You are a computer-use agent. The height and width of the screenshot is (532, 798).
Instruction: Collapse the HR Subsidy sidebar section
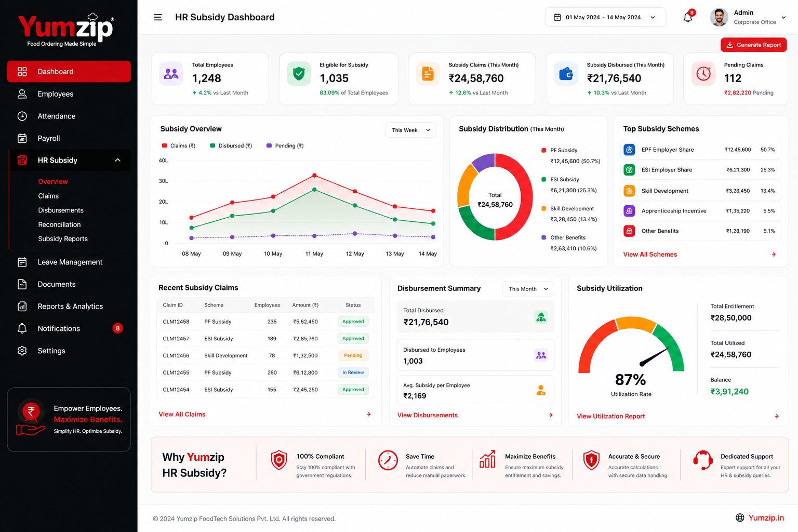click(118, 160)
